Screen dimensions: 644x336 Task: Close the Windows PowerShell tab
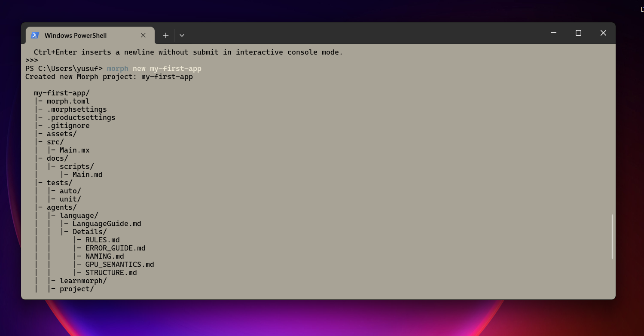[x=143, y=36]
